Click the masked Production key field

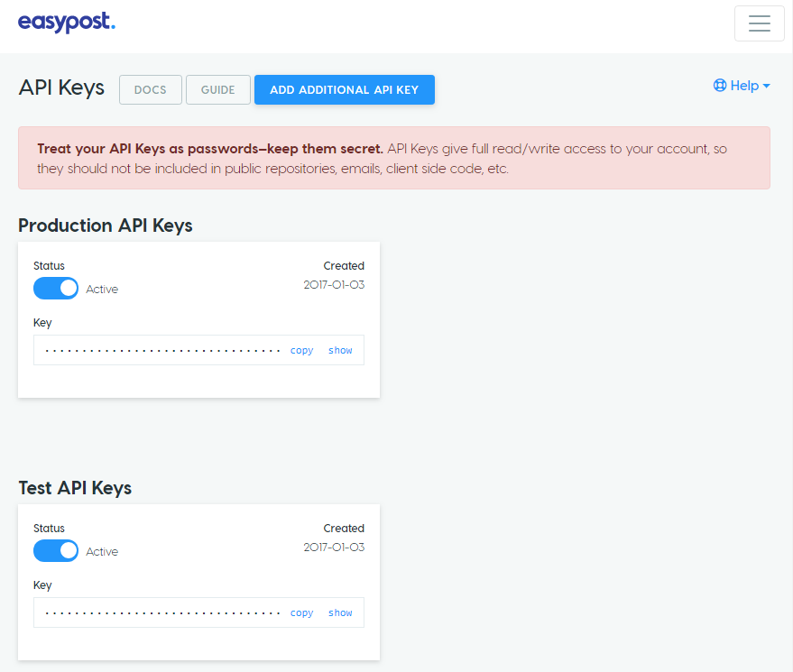coord(162,351)
